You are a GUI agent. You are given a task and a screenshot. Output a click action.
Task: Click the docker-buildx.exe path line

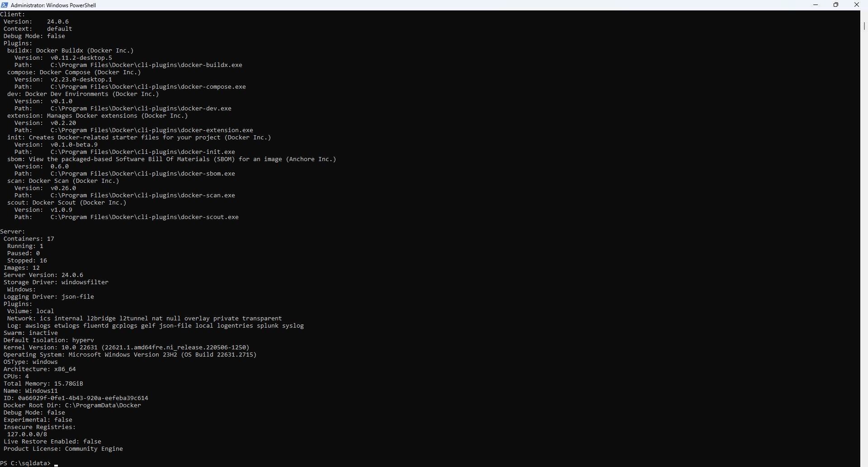pyautogui.click(x=128, y=65)
